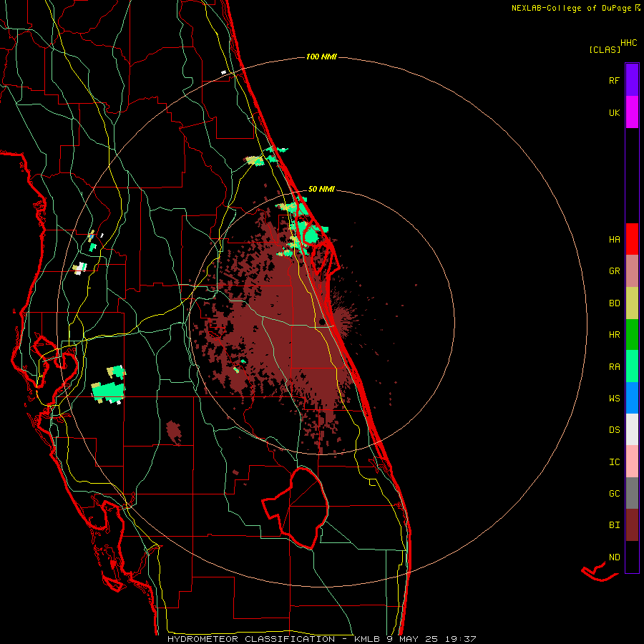Click the UK magenta legend swatch
Viewport: 644px width, 644px height.
(x=632, y=112)
